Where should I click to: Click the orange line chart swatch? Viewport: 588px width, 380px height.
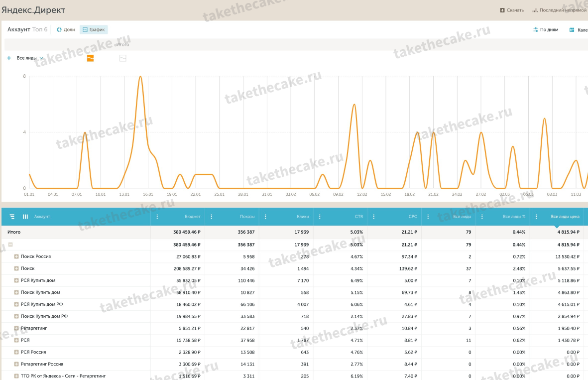pyautogui.click(x=91, y=58)
